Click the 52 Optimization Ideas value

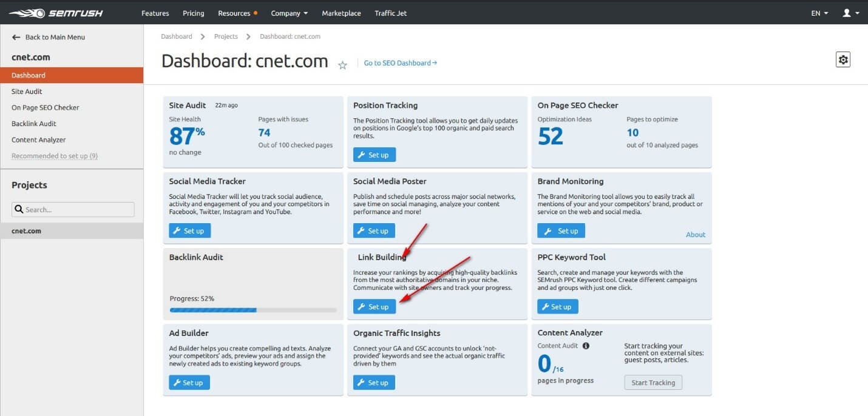(x=551, y=136)
